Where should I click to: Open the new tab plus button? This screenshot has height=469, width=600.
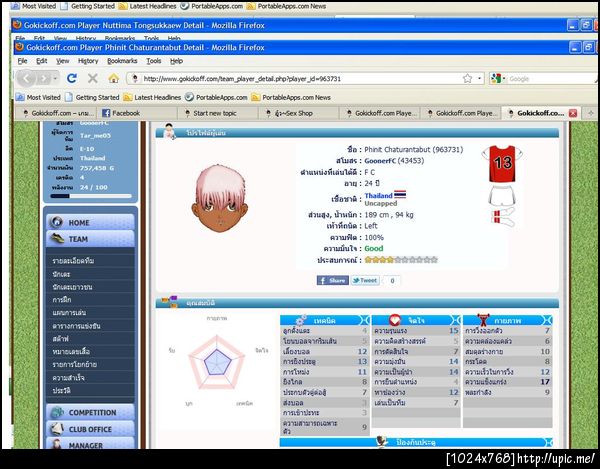[x=590, y=113]
